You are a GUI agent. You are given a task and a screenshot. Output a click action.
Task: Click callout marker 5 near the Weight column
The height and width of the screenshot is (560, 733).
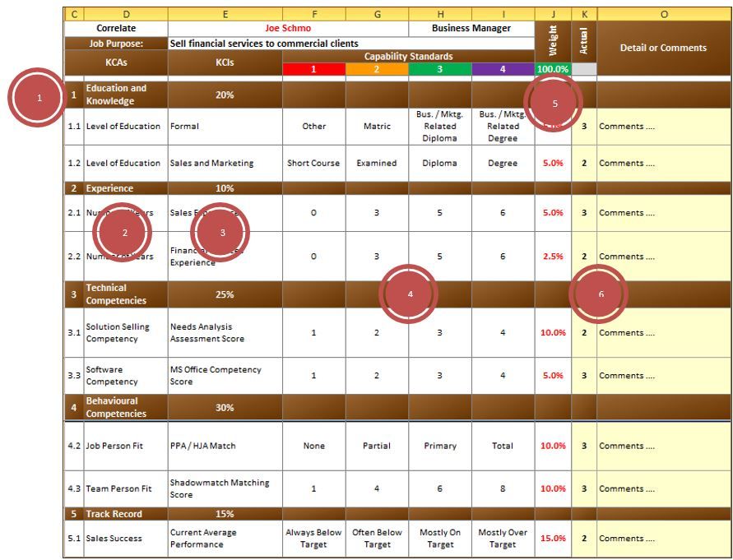(x=556, y=102)
